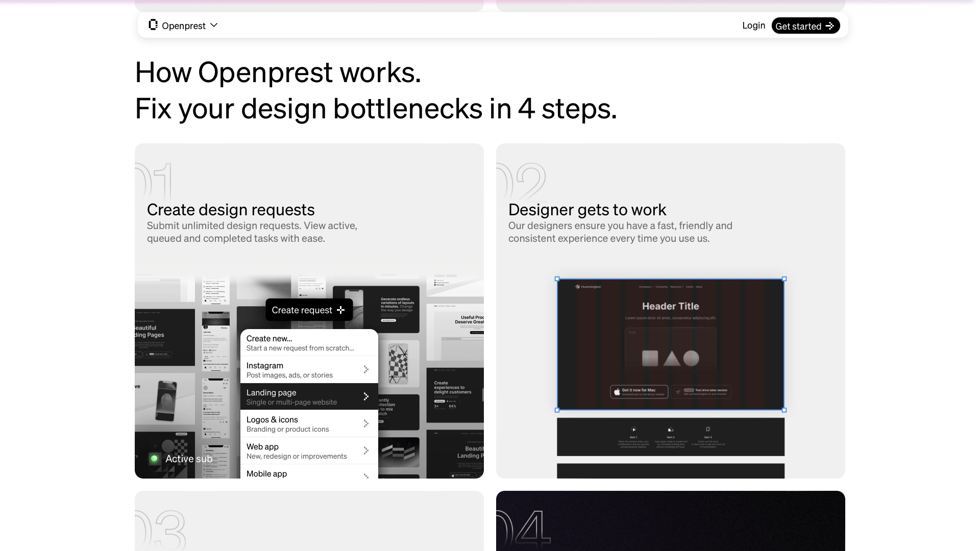Click the arrow icon in Get started
Screen dimensions: 980x551
[830, 26]
